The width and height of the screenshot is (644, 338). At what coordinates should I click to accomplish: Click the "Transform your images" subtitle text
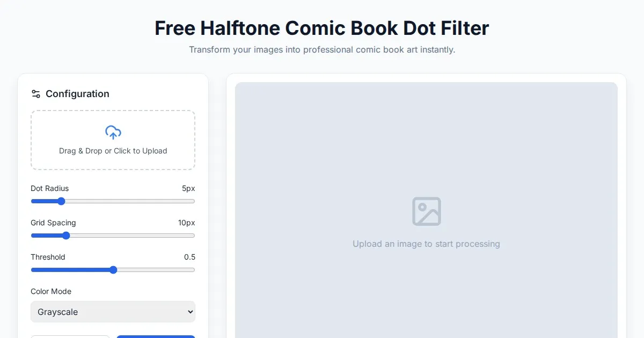(x=321, y=50)
